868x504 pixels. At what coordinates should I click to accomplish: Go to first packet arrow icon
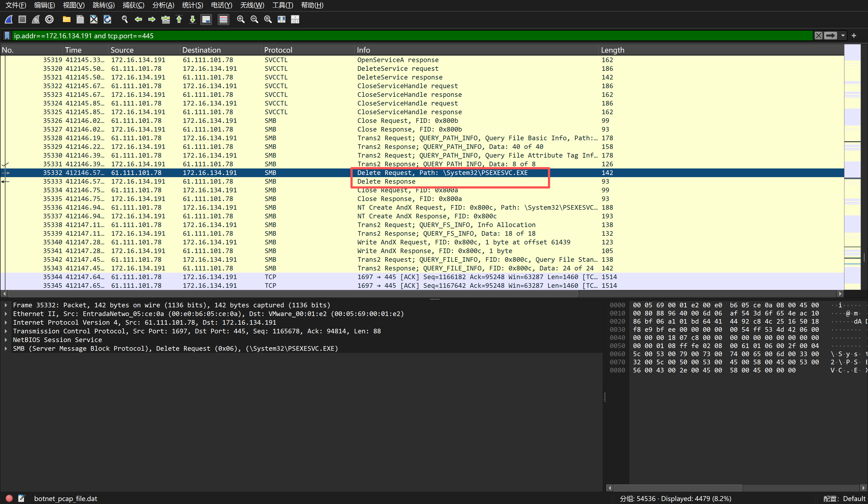pyautogui.click(x=179, y=19)
